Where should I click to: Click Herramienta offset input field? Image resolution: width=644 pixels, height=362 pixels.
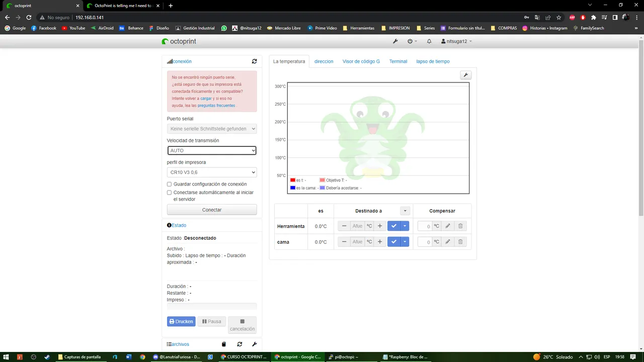coord(425,226)
